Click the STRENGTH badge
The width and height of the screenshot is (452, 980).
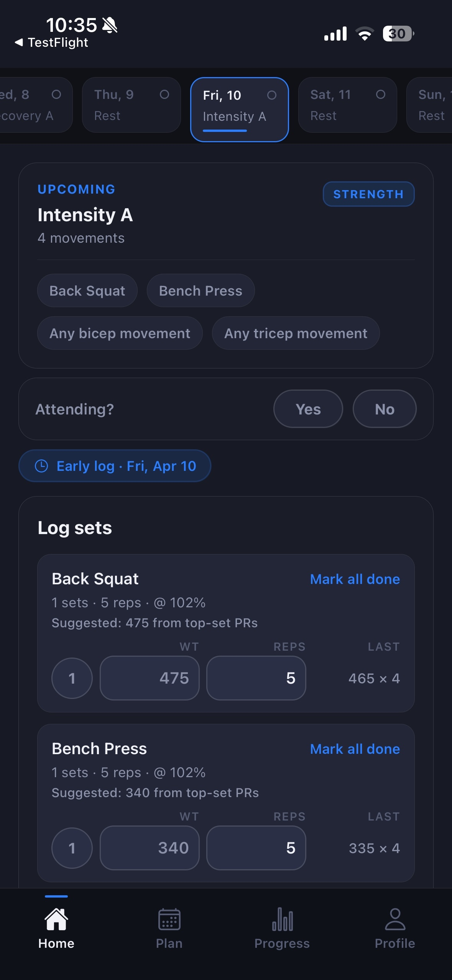368,194
